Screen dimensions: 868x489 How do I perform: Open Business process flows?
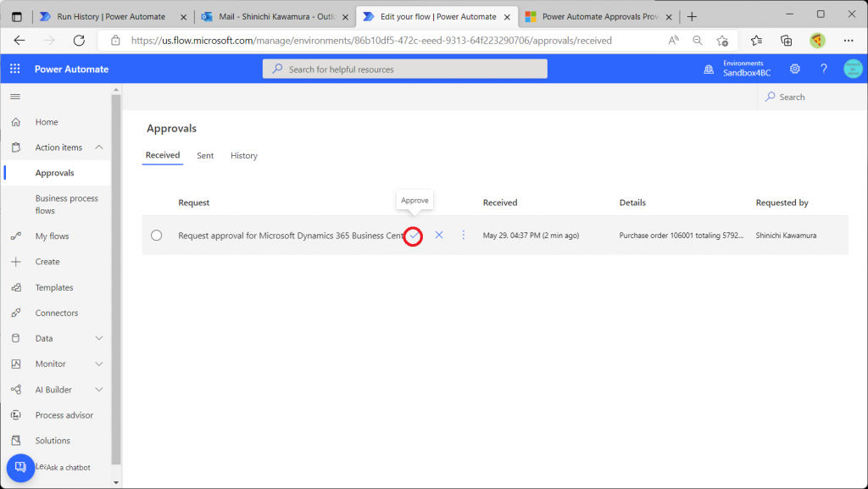coord(66,204)
